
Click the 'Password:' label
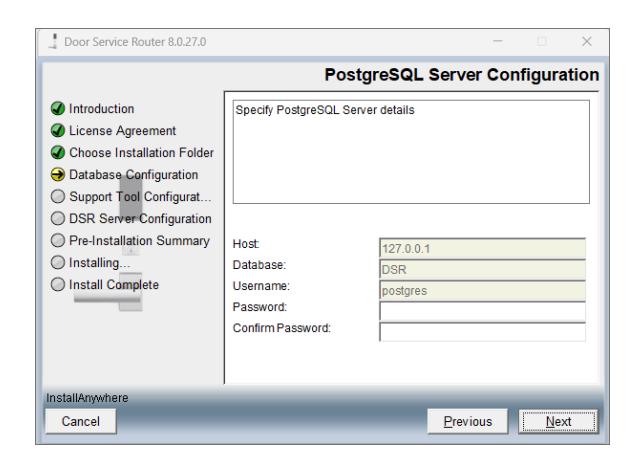click(x=260, y=307)
